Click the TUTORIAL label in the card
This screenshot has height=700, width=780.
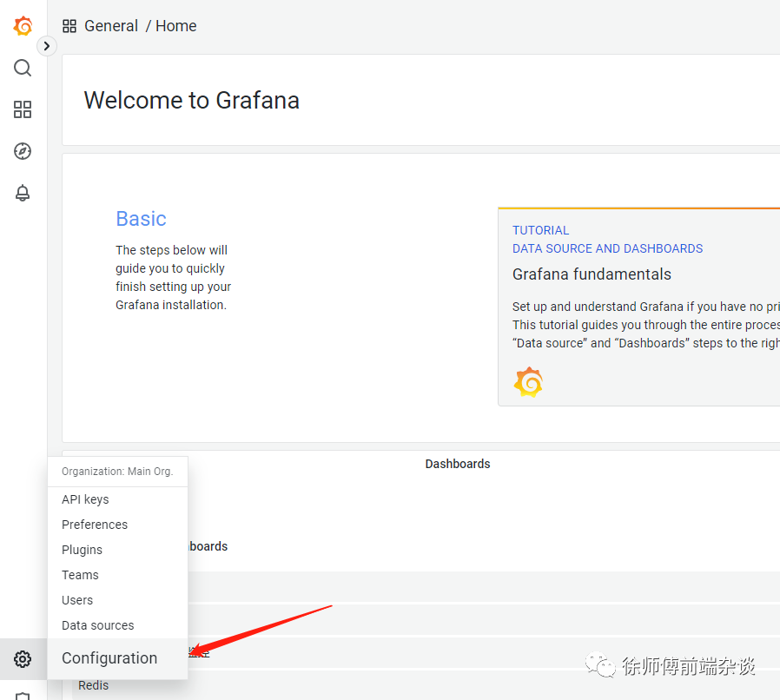[x=541, y=230]
